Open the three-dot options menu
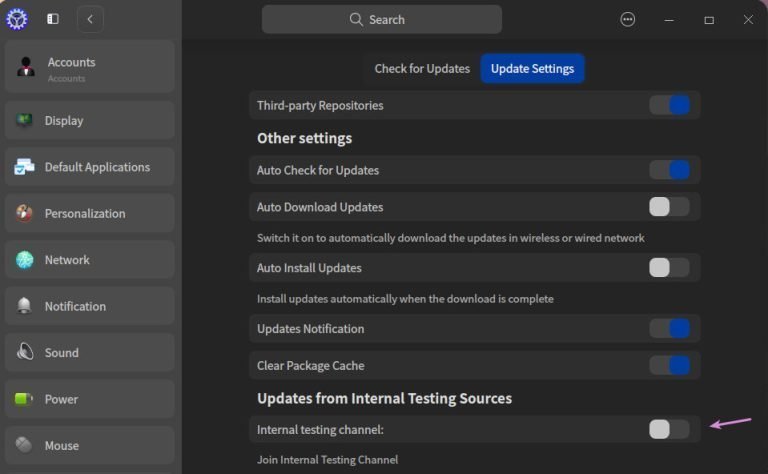The height and width of the screenshot is (474, 768). [x=627, y=19]
